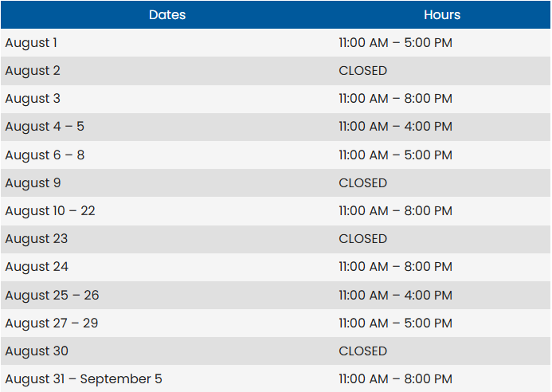Select the August 6 – 8 date cell
The image size is (552, 392).
45,155
